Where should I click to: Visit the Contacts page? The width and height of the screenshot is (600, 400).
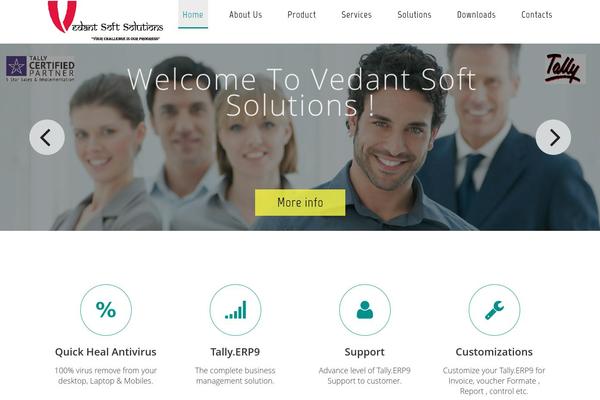point(536,15)
